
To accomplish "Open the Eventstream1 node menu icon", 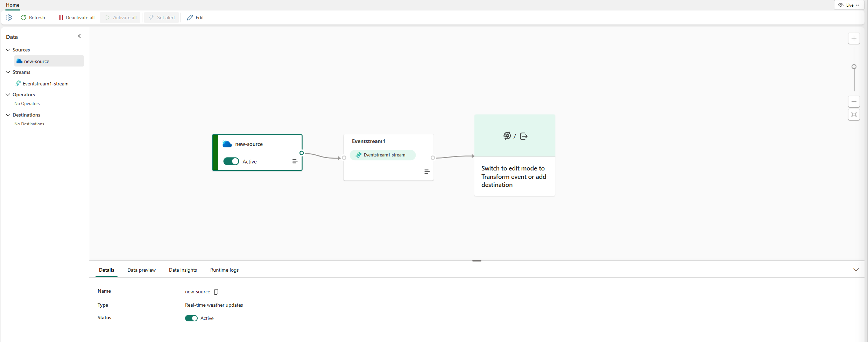I will 427,172.
